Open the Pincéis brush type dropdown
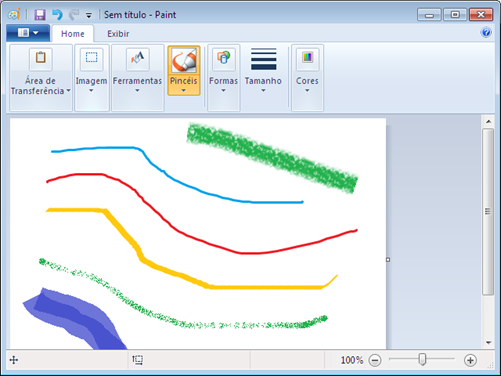 click(x=184, y=90)
